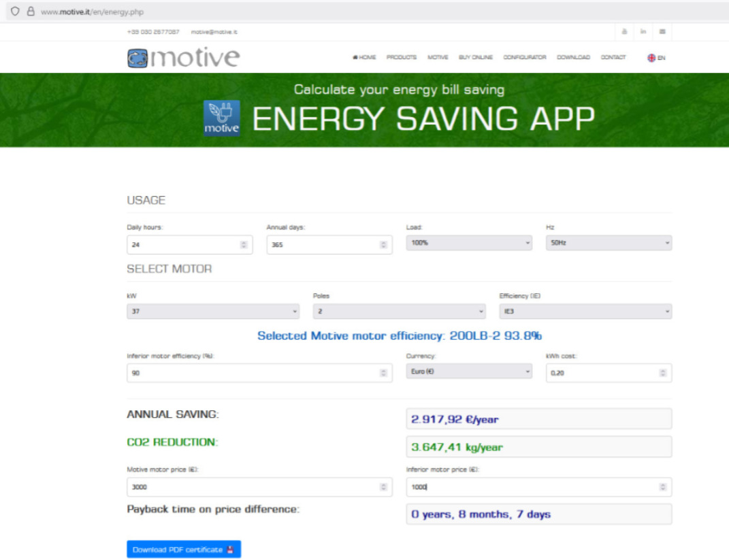The image size is (729, 560).
Task: Click the "Calculate your energy bill saving" subtitle
Action: click(x=399, y=90)
